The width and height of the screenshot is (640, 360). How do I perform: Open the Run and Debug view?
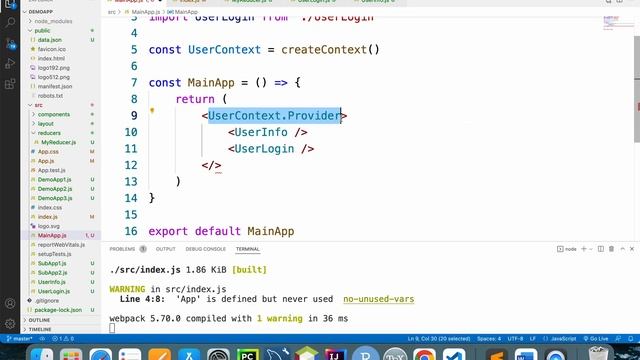coord(10,64)
